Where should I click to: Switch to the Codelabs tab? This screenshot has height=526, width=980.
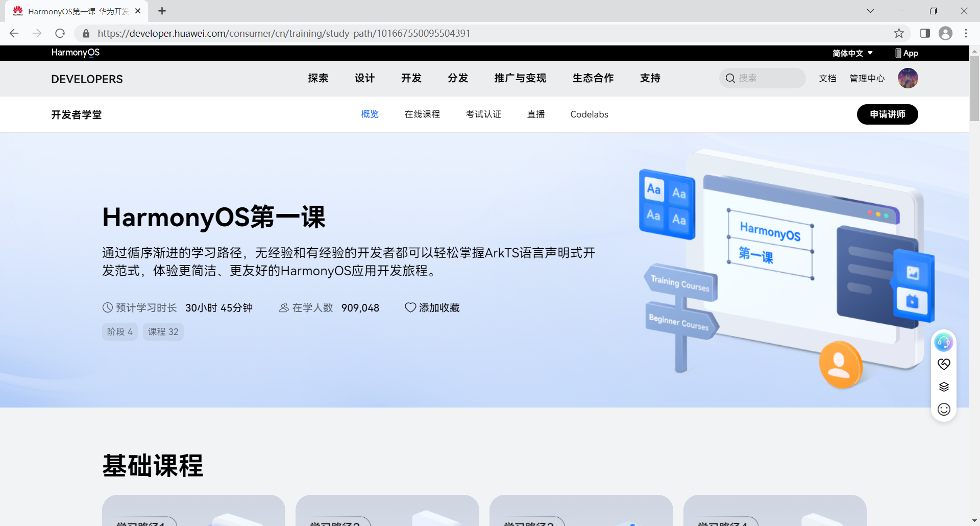pyautogui.click(x=590, y=114)
